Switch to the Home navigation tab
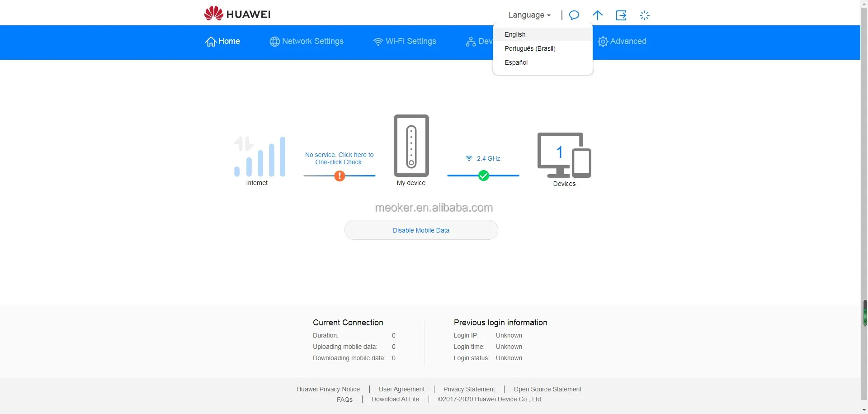Screen dimensions: 868x414 coord(222,41)
